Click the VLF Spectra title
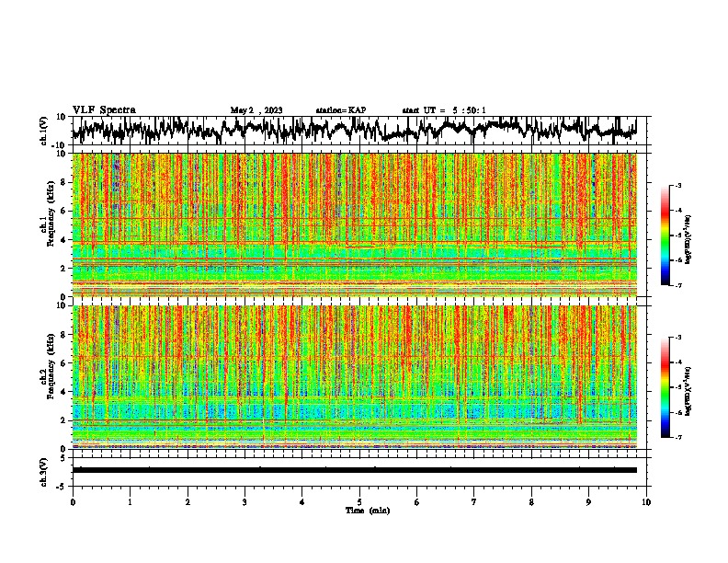This screenshot has height=563, width=728. tap(104, 110)
